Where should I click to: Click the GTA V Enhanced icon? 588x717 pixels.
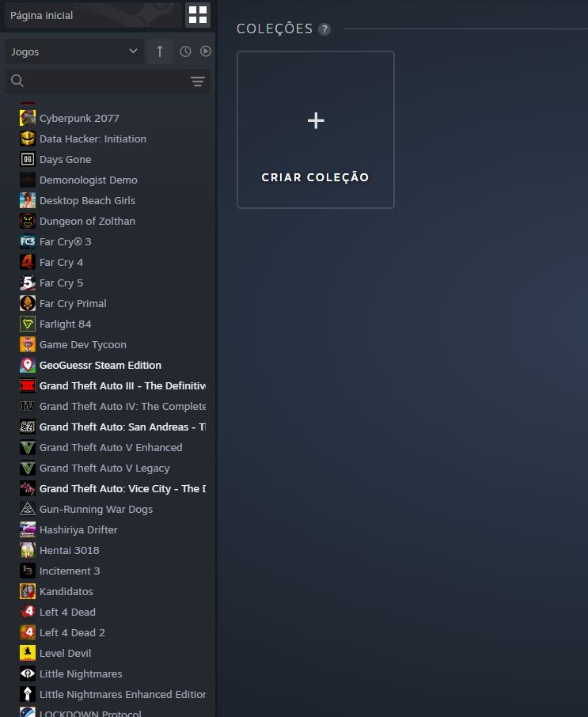pyautogui.click(x=28, y=447)
